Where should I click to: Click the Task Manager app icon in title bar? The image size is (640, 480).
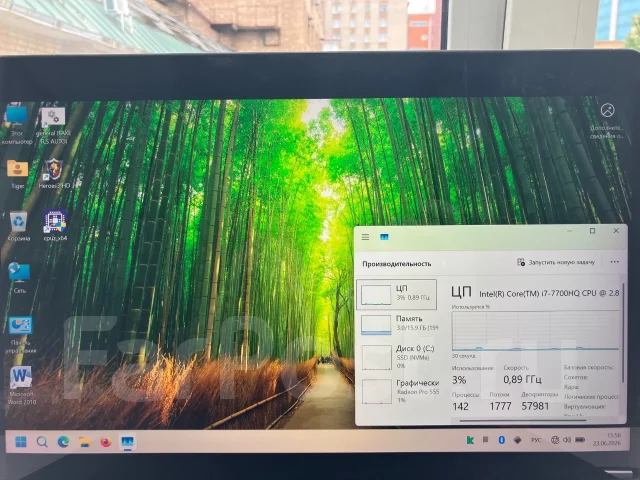tap(384, 237)
